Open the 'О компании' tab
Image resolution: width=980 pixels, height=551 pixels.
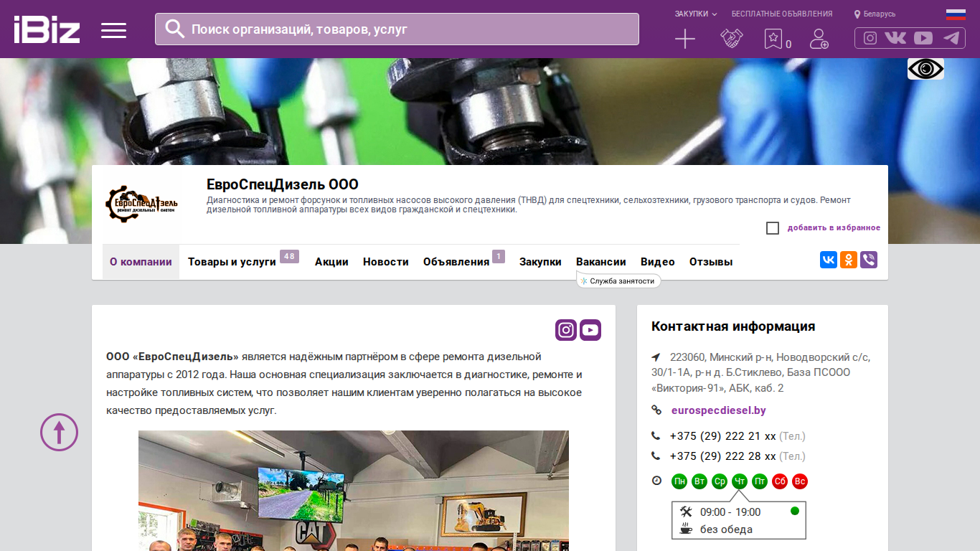(x=141, y=262)
